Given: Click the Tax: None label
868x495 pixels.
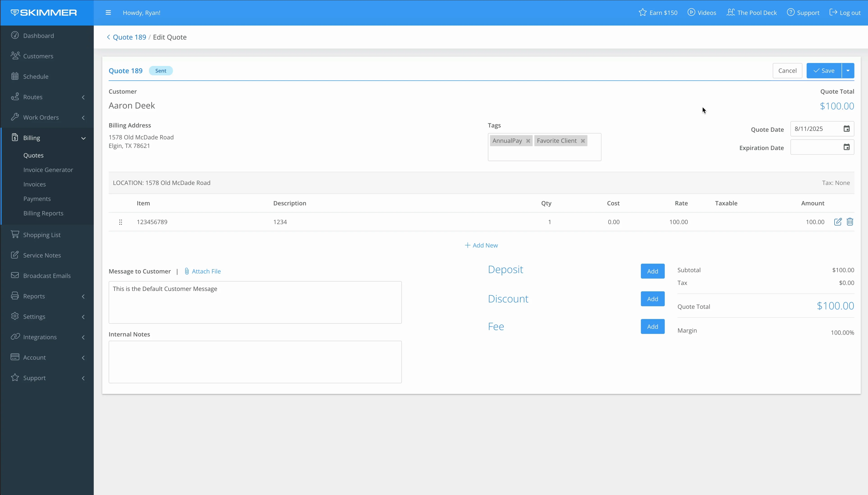Looking at the screenshot, I should point(836,182).
